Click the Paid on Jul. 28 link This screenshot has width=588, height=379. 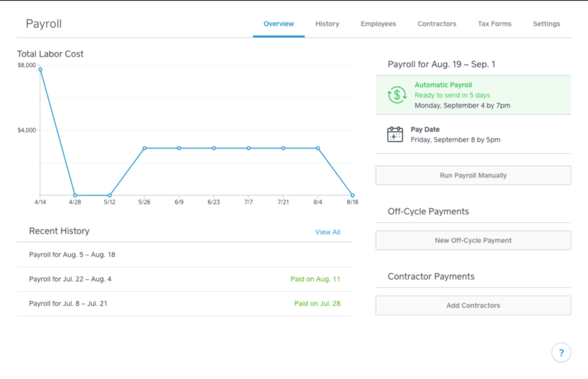click(x=318, y=304)
